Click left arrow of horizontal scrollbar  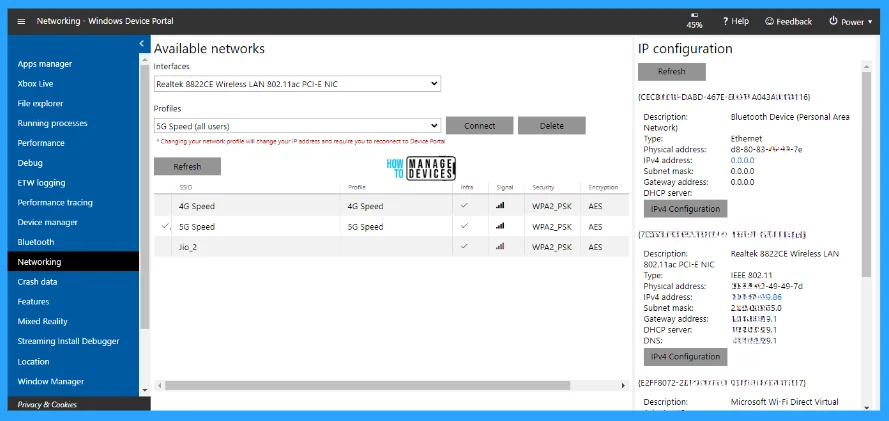coord(159,385)
